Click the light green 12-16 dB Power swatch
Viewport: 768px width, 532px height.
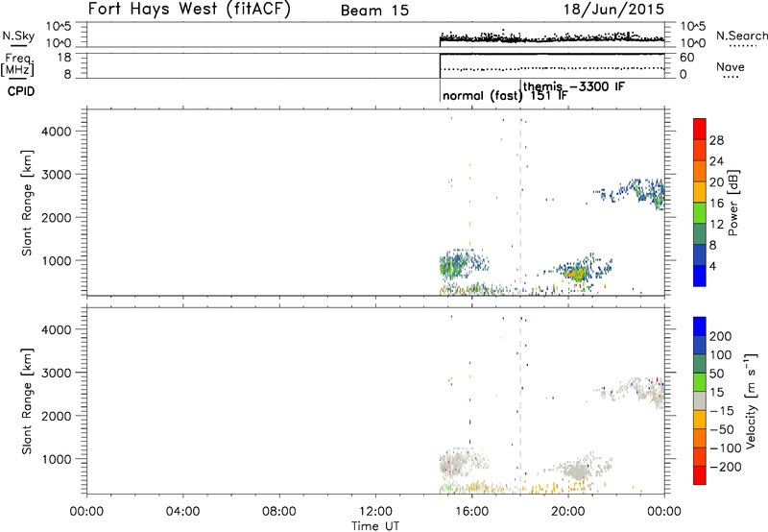tap(700, 212)
